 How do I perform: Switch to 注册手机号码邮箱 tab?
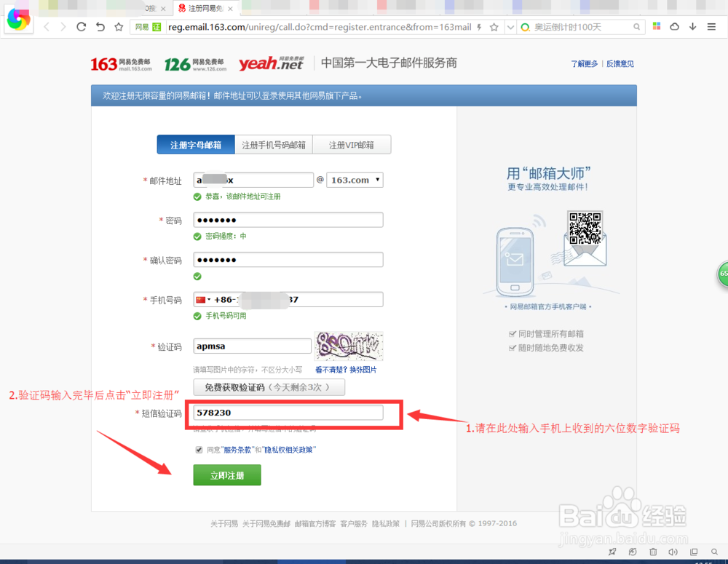[x=274, y=145]
